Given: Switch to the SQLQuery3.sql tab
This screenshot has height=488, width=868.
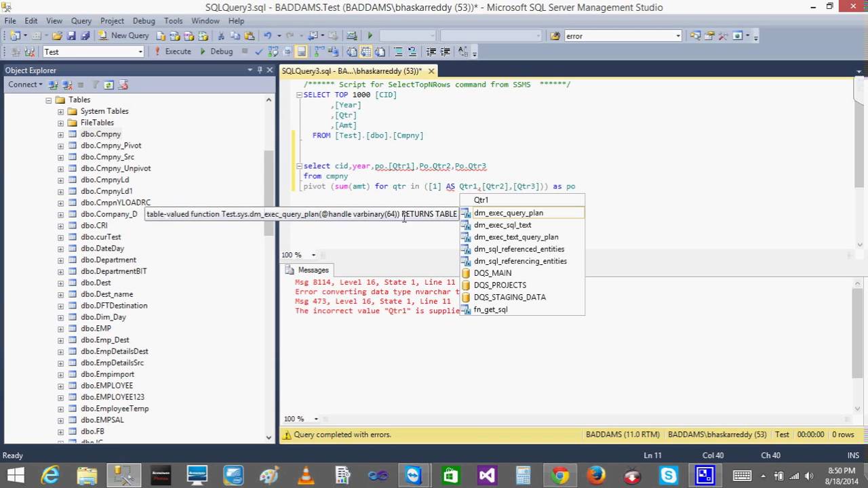Looking at the screenshot, I should (x=351, y=70).
